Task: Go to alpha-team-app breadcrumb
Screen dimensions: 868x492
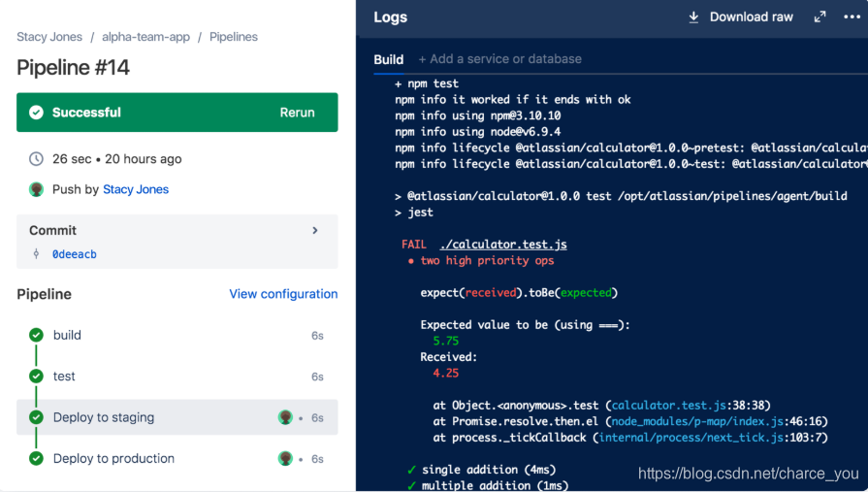Action: (x=145, y=37)
